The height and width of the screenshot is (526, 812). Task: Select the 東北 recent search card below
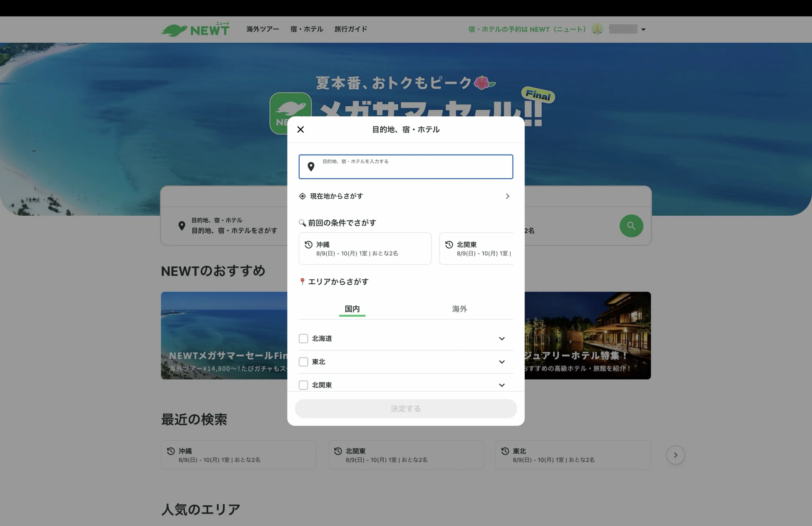click(x=573, y=455)
